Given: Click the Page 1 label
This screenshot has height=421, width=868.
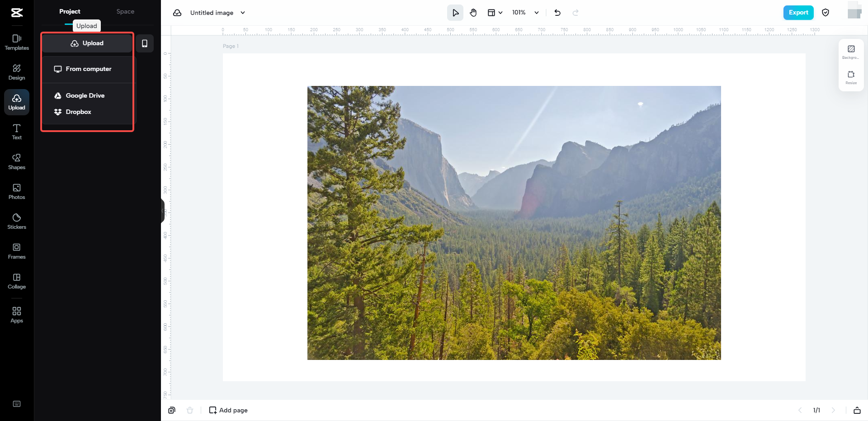Looking at the screenshot, I should click(x=231, y=46).
